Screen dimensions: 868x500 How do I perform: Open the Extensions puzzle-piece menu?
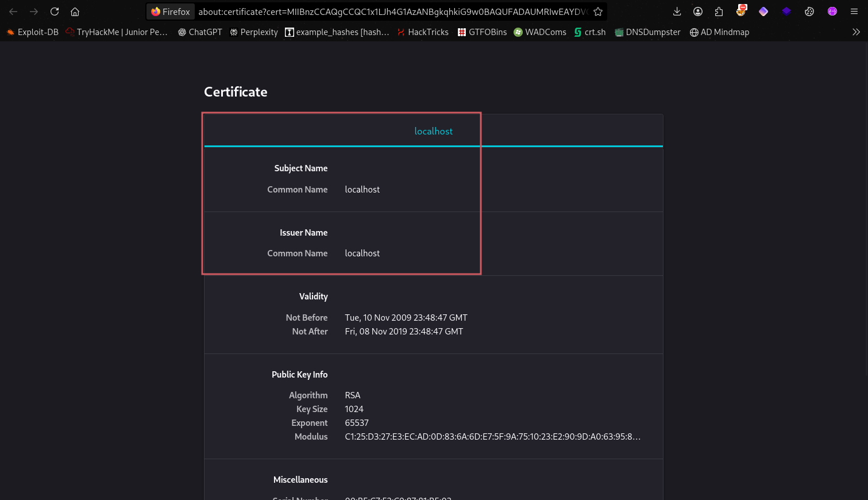[719, 11]
